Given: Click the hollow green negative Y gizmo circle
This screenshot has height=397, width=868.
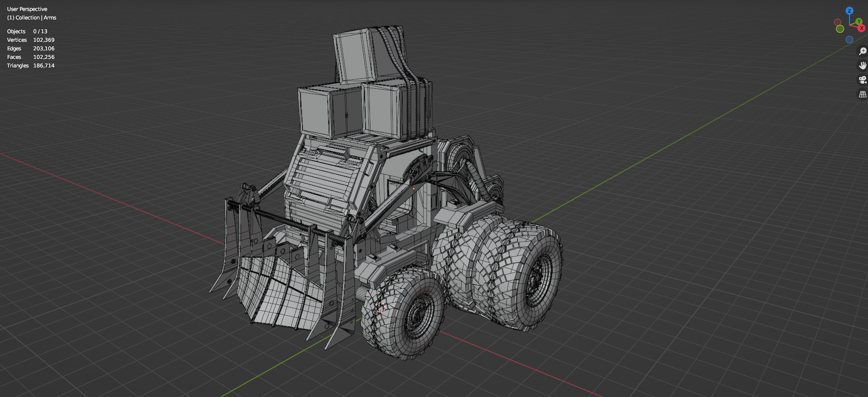Looking at the screenshot, I should coord(840,29).
